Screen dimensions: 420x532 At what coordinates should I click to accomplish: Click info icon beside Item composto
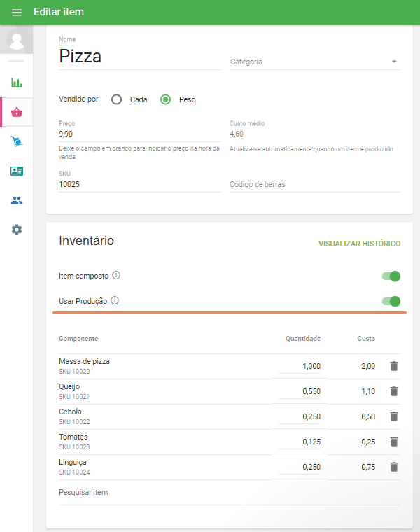click(x=116, y=275)
